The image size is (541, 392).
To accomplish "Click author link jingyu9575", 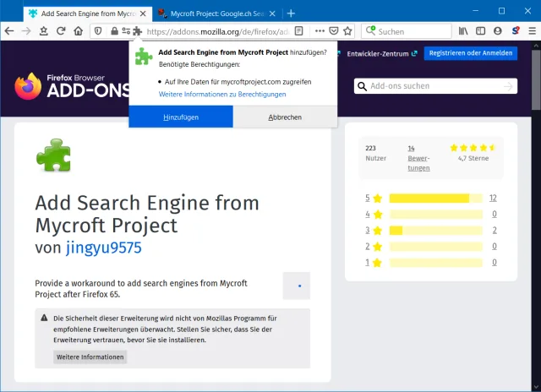I will click(x=104, y=248).
